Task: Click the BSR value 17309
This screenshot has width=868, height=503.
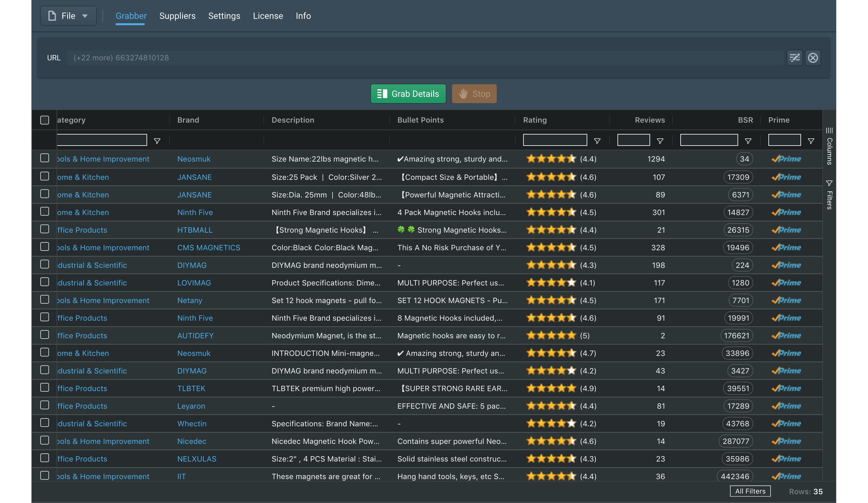Action: pyautogui.click(x=738, y=177)
